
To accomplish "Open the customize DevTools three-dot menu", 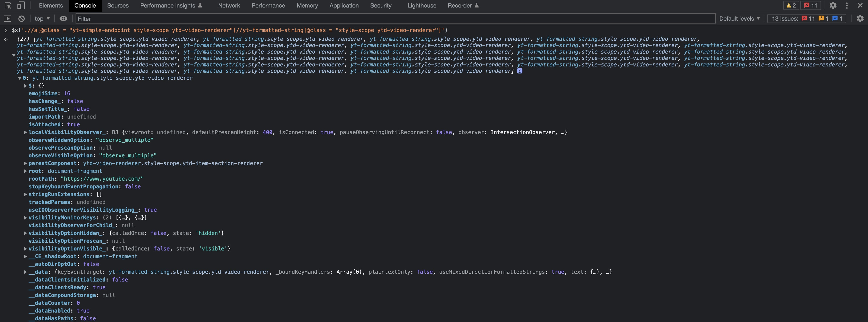I will coord(847,5).
